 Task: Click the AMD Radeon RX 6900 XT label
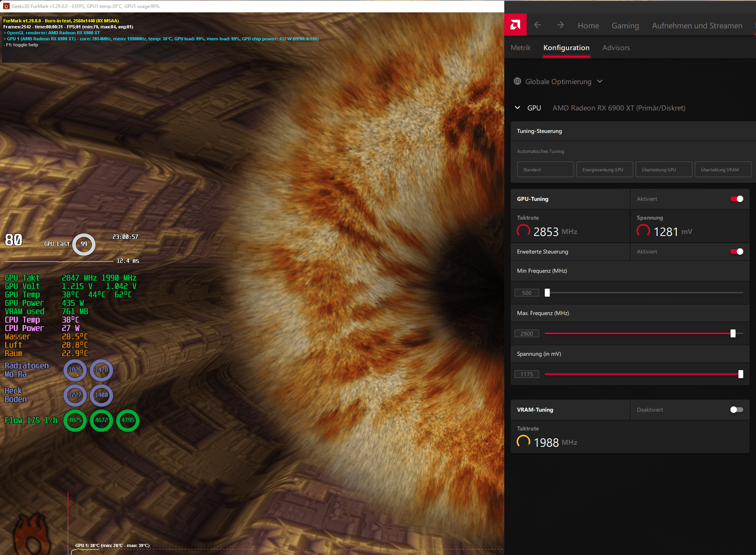point(619,108)
